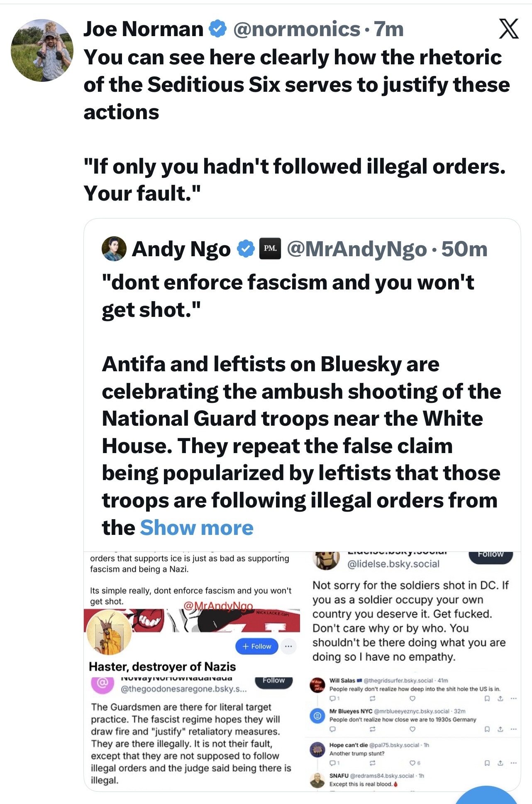The width and height of the screenshot is (532, 804).
Task: Open more options on Haster's profile
Action: [288, 646]
